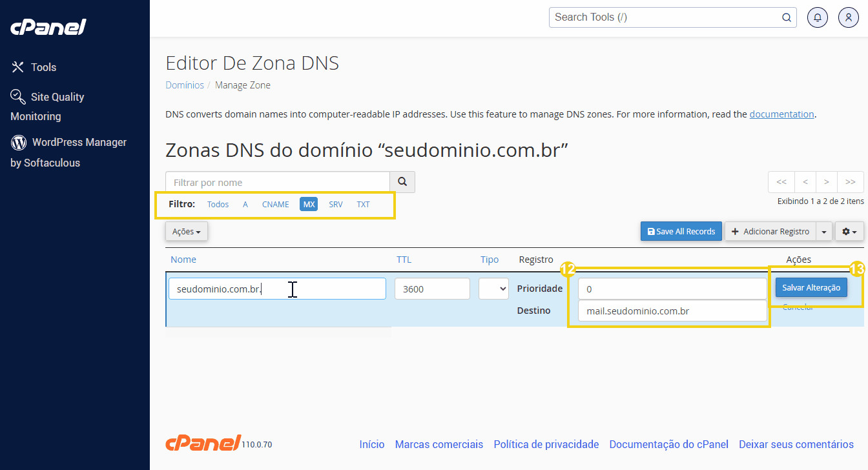This screenshot has width=868, height=470.
Task: Open the Tipo record type dropdown
Action: (x=494, y=289)
